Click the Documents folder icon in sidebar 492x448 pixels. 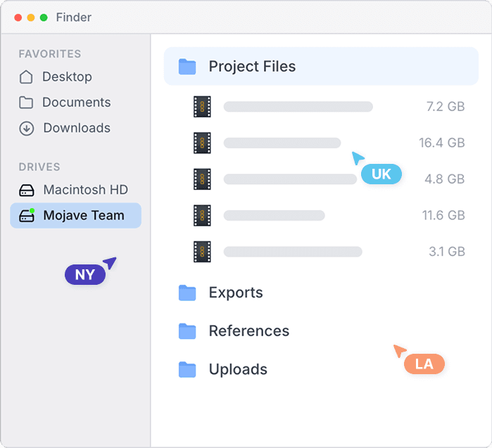coord(26,103)
